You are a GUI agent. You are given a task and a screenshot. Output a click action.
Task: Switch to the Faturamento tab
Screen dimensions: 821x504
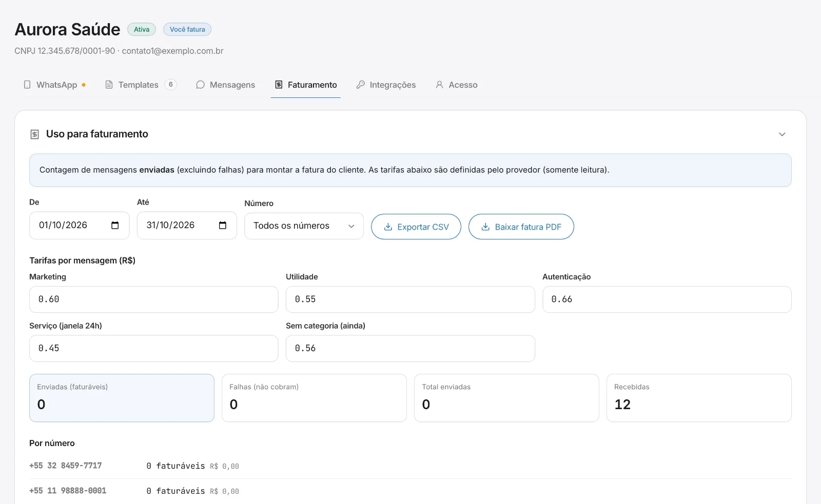306,85
